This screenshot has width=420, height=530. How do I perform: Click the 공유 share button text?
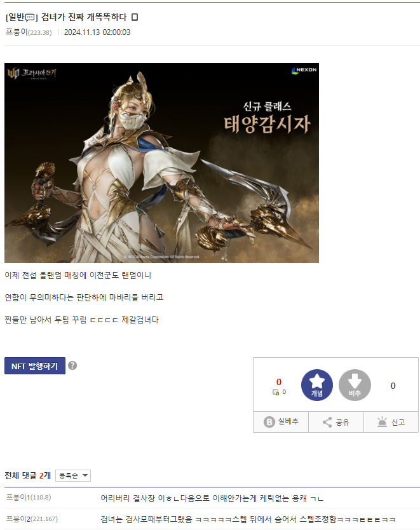coord(342,422)
